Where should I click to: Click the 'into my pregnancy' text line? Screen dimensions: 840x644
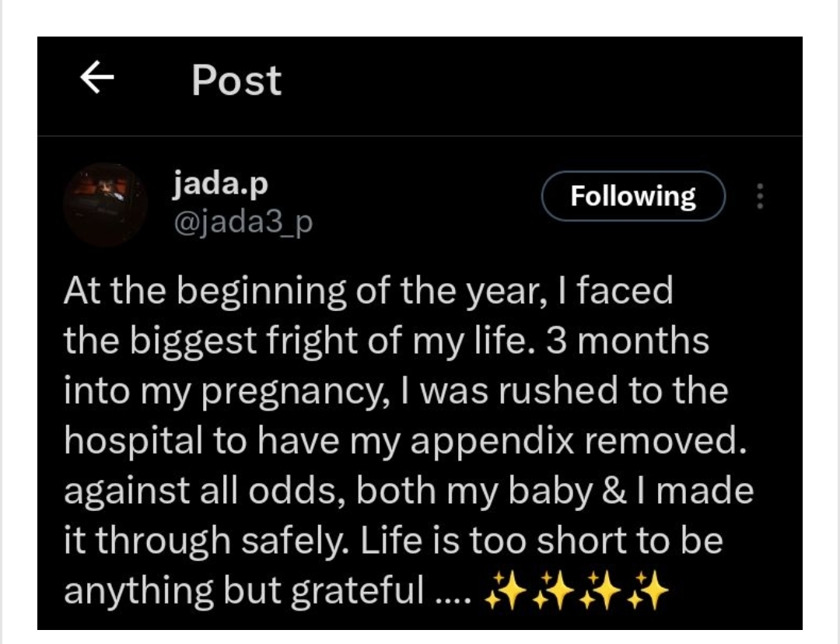pos(396,390)
